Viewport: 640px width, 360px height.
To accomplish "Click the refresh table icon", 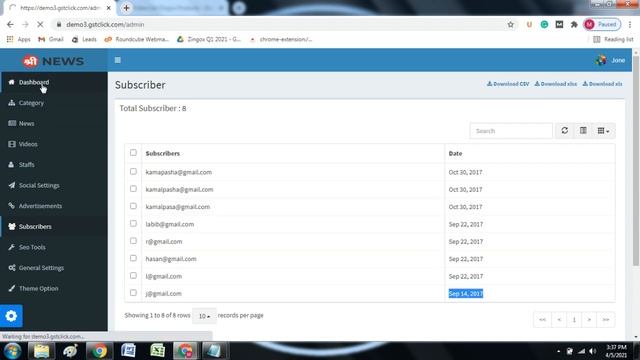I will point(564,131).
